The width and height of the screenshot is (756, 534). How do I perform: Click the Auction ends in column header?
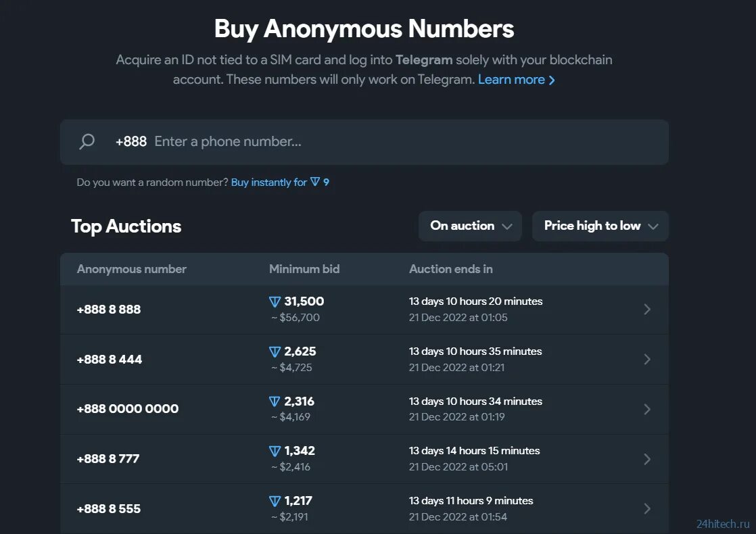tap(451, 269)
